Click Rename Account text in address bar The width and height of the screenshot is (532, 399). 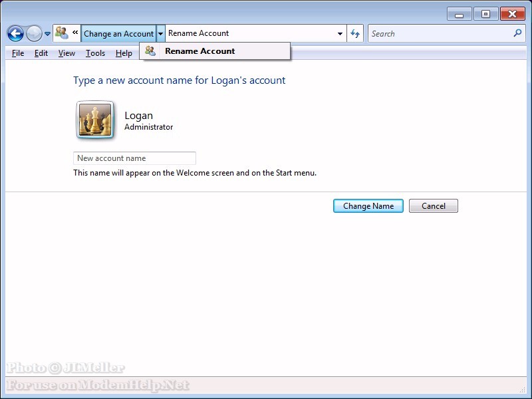[x=198, y=33]
